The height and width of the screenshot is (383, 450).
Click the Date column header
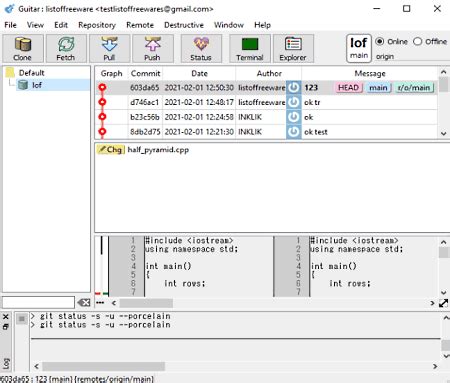199,73
